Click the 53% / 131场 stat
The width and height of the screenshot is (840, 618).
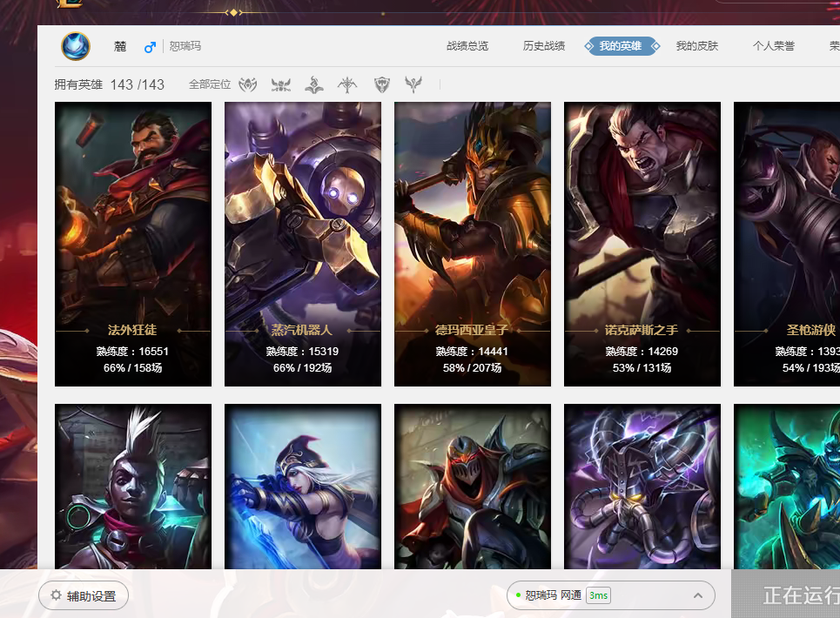[642, 368]
